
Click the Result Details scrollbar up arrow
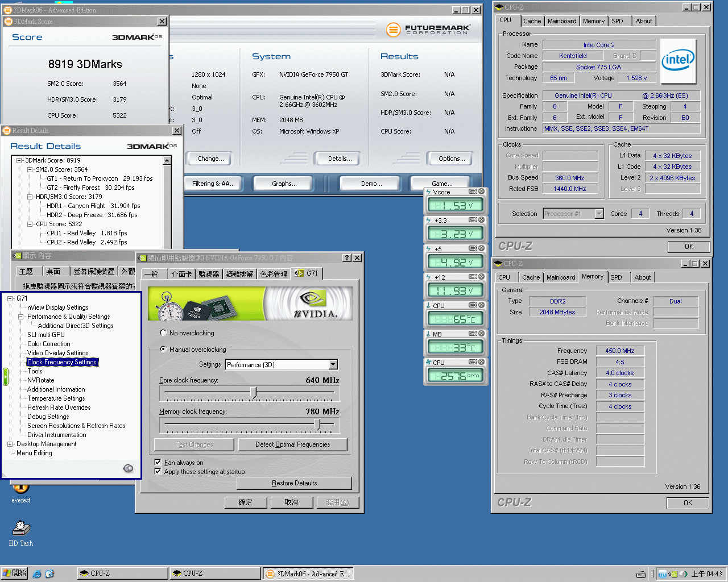pyautogui.click(x=167, y=161)
